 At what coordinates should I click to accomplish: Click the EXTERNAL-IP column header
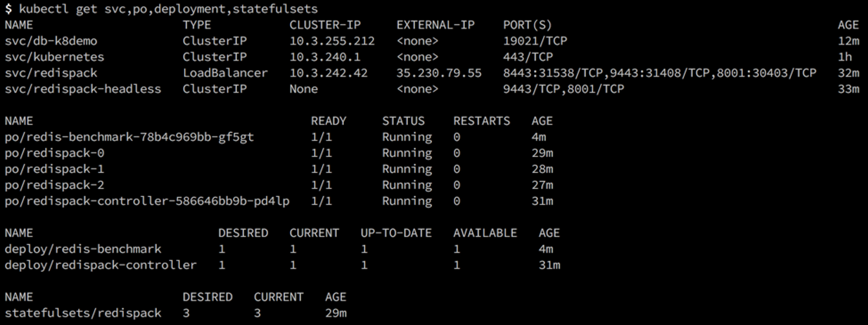(435, 25)
